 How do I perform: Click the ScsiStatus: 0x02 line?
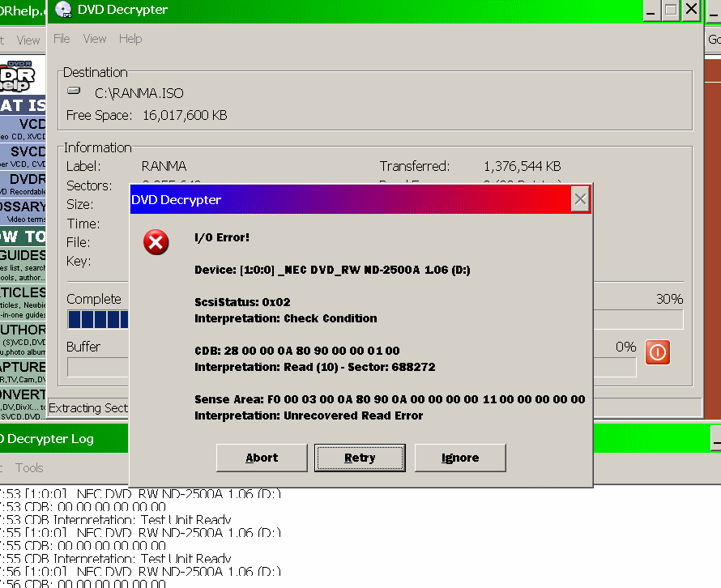click(x=242, y=302)
